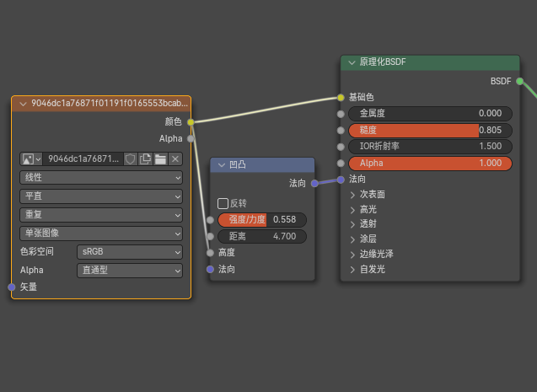Click the green BSDF output socket

point(519,81)
